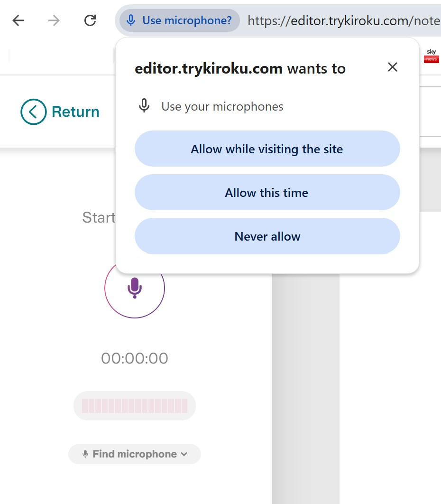Click the circled Return arrow icon
Screen dimensions: 441x504
[x=33, y=112]
